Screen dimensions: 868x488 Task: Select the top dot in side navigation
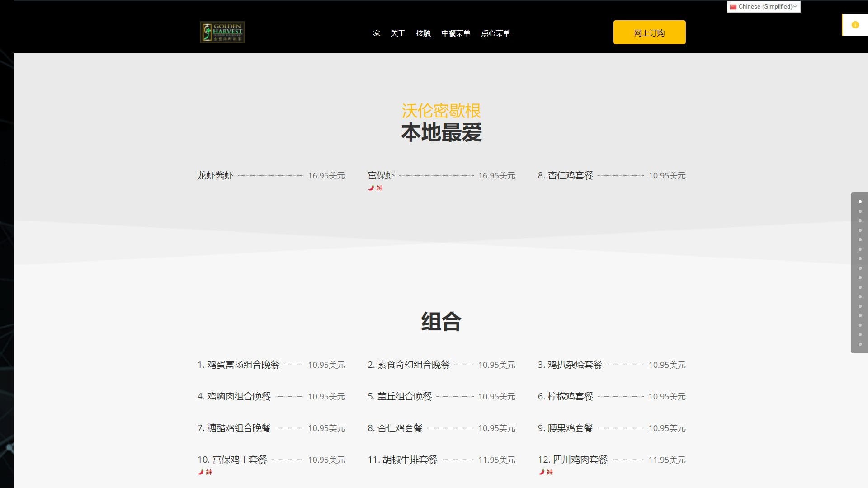(859, 202)
